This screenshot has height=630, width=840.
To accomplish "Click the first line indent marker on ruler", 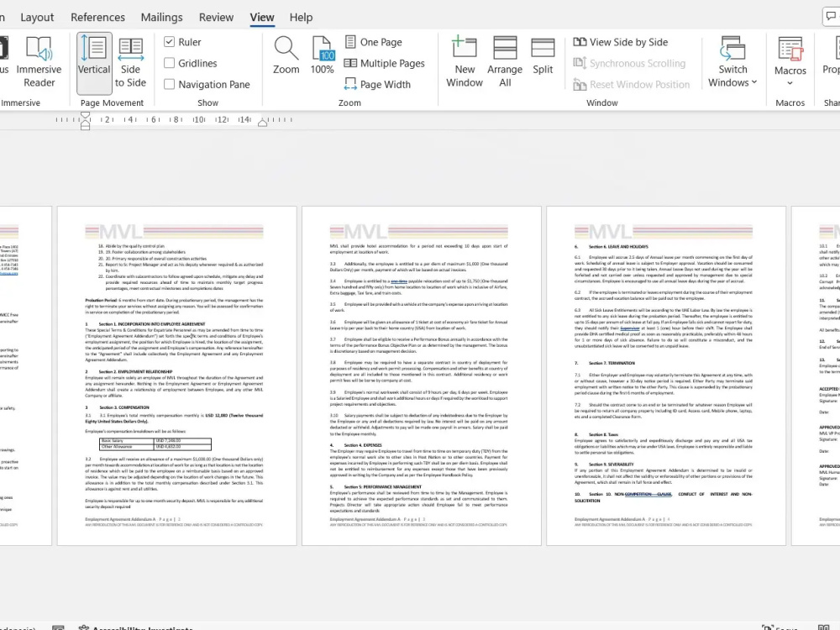I will coord(85,115).
